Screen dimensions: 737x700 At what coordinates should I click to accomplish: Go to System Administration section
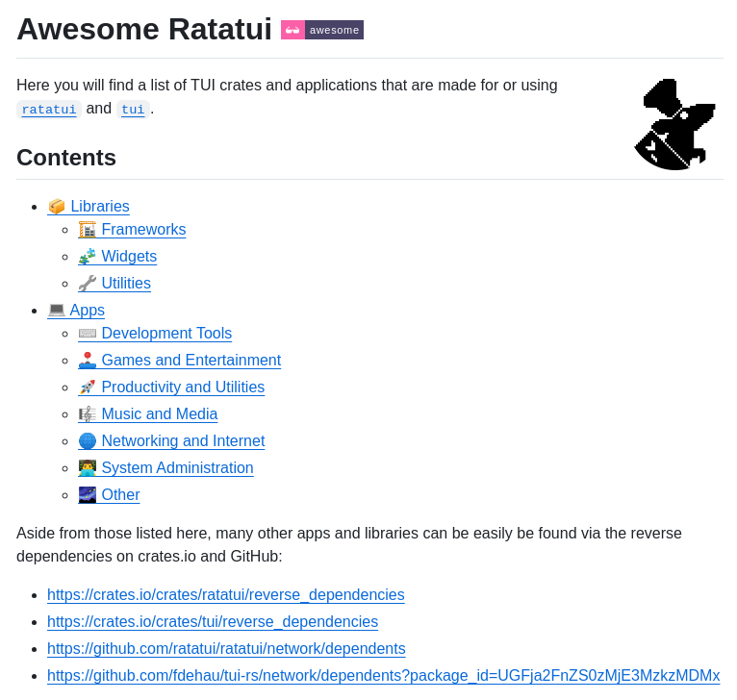(177, 468)
